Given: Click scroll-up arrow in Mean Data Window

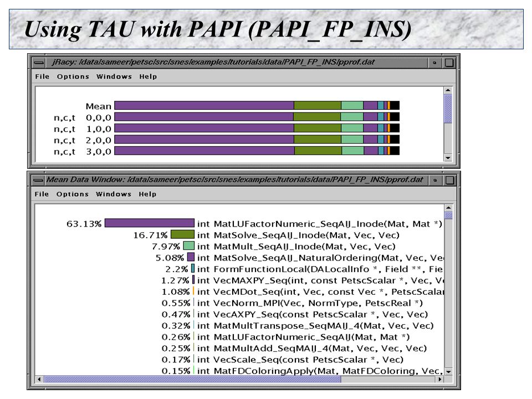Looking at the screenshot, I should (448, 208).
